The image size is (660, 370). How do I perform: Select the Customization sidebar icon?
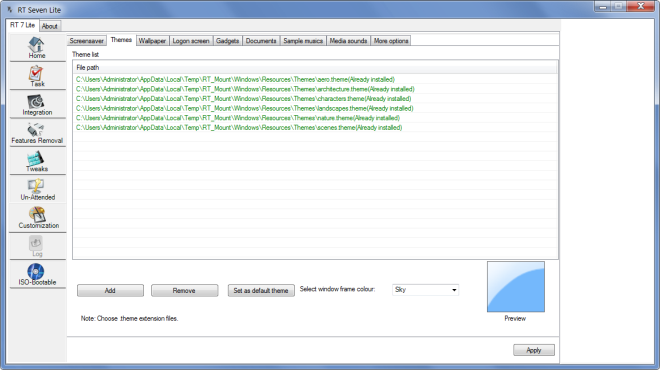pos(37,218)
